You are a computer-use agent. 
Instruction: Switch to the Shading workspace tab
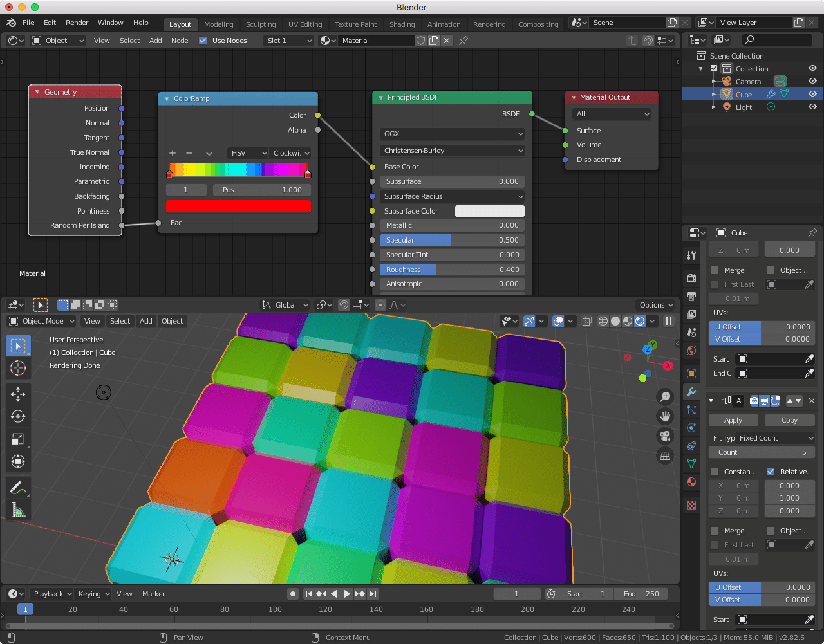pyautogui.click(x=402, y=24)
